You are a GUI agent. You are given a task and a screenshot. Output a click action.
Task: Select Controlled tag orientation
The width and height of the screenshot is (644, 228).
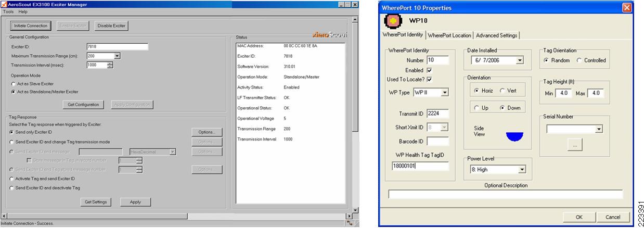point(579,60)
